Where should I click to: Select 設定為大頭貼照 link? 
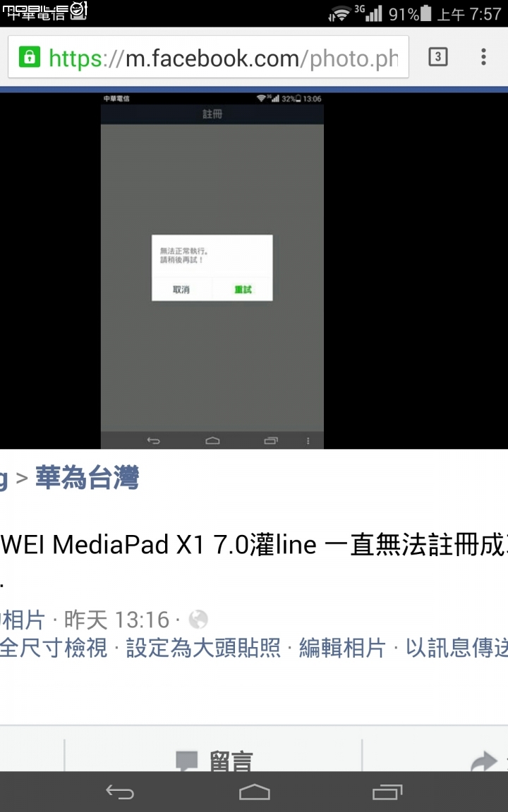(x=203, y=647)
